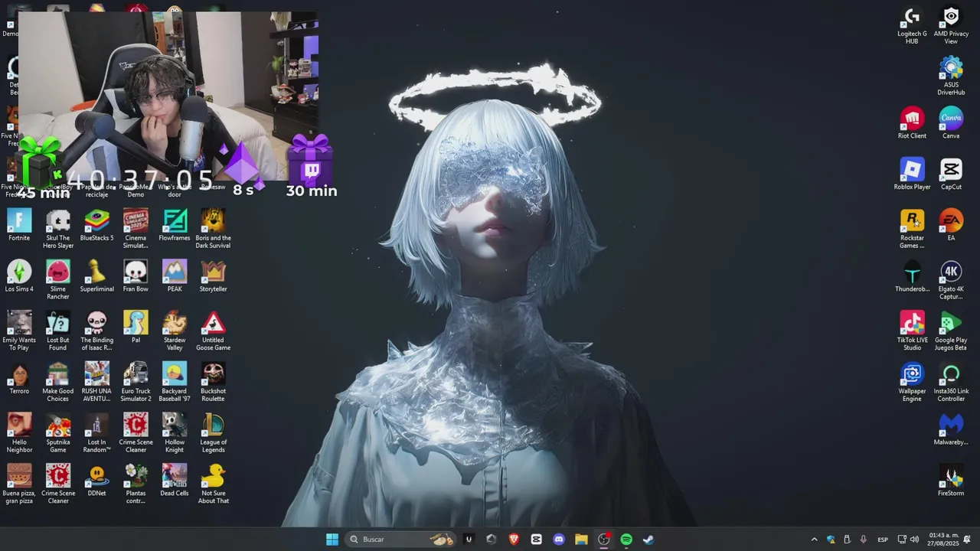Select the PEAK game icon
The image size is (980, 551).
[175, 276]
